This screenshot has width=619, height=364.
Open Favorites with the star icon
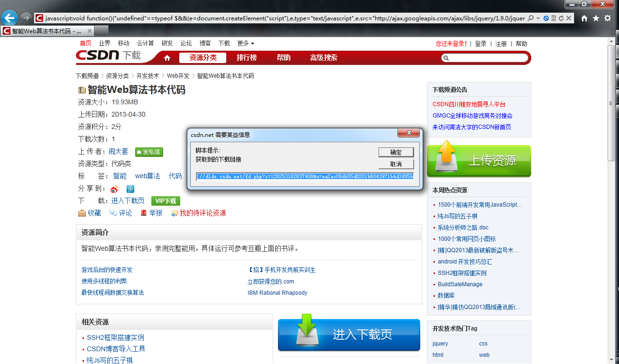point(596,18)
